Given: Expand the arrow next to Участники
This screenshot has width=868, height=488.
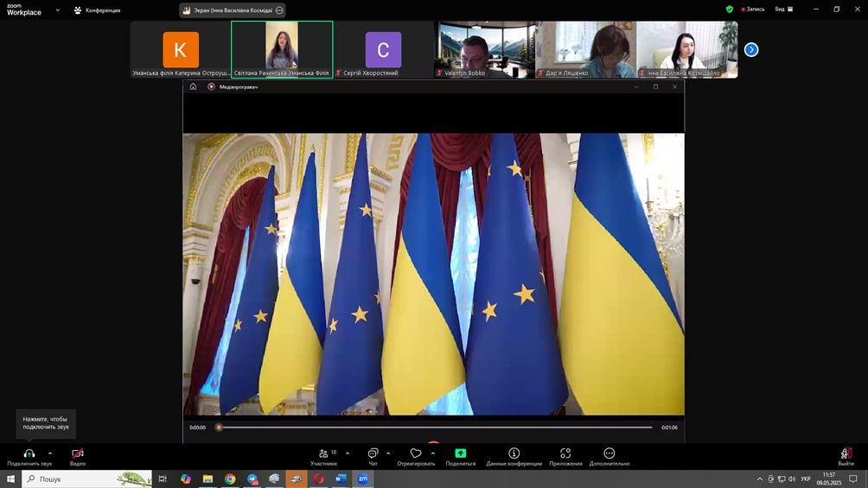Looking at the screenshot, I should pos(348,453).
